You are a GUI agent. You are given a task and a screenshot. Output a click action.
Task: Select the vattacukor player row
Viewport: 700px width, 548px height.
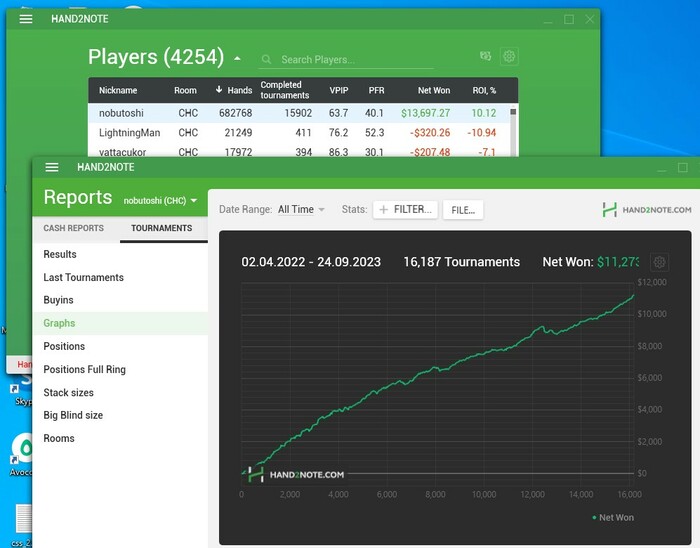click(x=299, y=151)
